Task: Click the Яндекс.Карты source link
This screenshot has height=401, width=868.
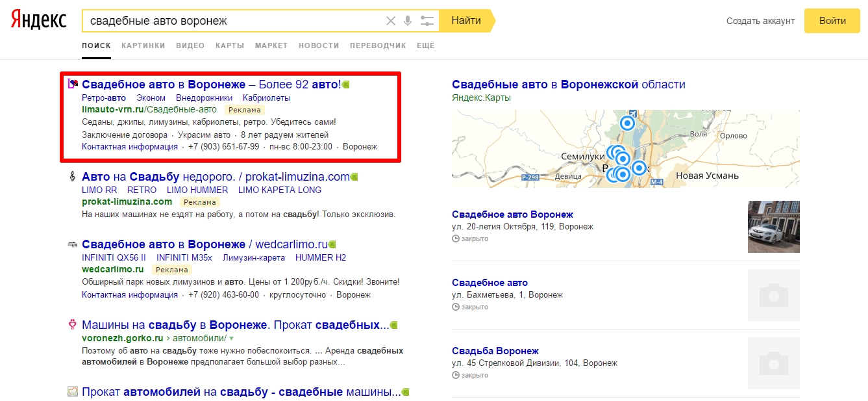Action: tap(481, 97)
